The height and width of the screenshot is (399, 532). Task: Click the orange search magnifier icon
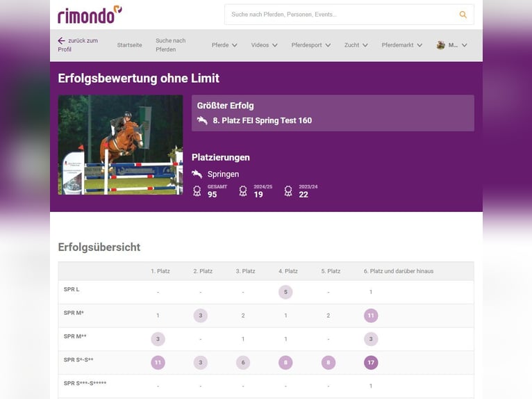tap(463, 15)
